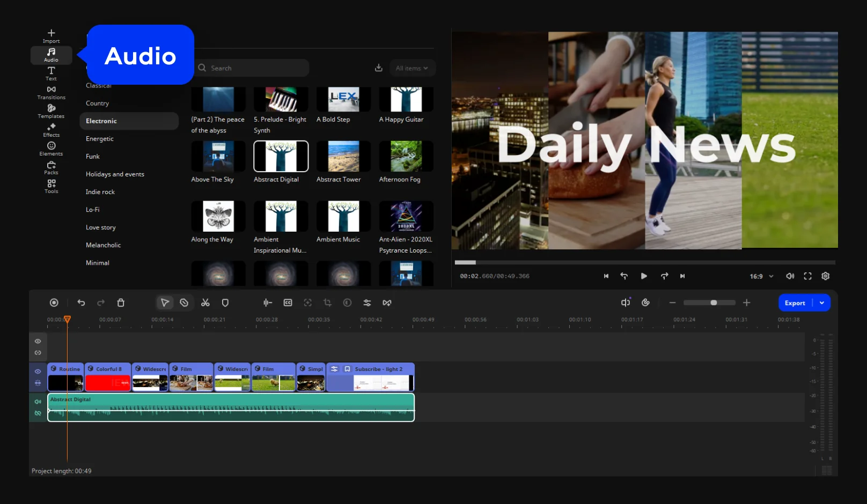Click the preview playback progress bar
This screenshot has height=504, width=867.
pyautogui.click(x=645, y=262)
